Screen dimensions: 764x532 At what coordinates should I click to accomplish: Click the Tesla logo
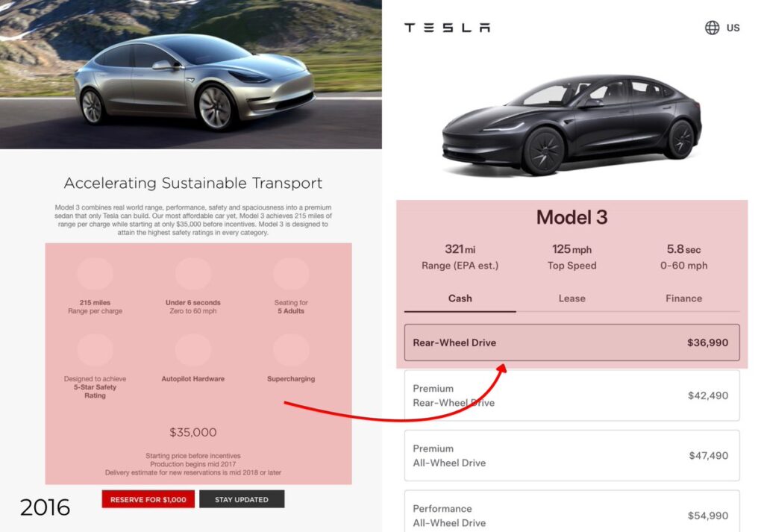pyautogui.click(x=447, y=28)
